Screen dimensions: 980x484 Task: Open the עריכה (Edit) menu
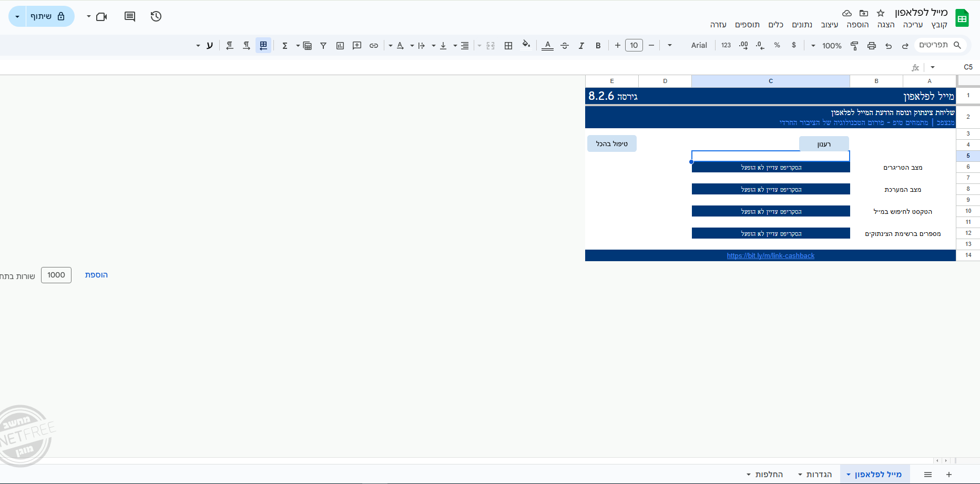913,25
